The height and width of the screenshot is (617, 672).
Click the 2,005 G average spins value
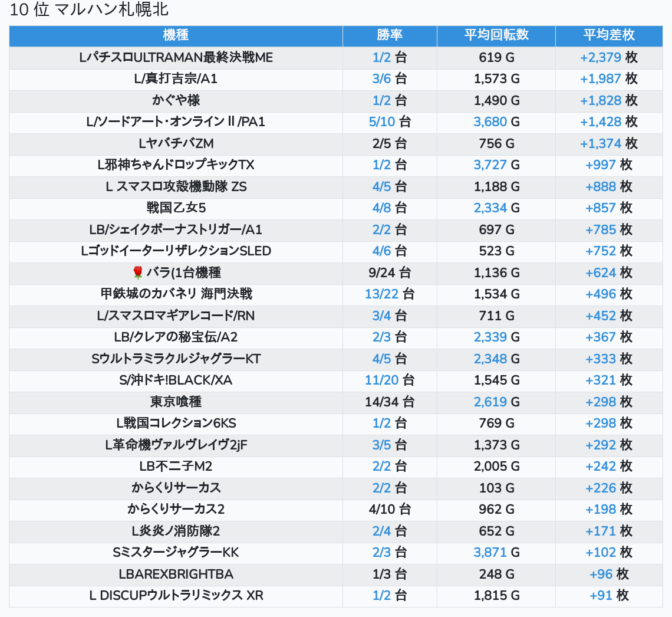(x=496, y=466)
